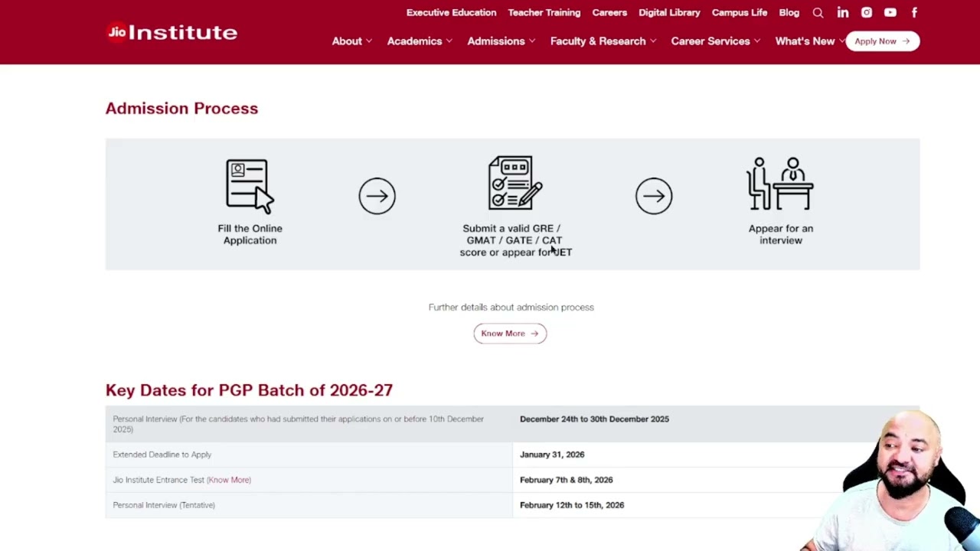This screenshot has width=980, height=551.
Task: Click the Key Dates for PGP Batch heading
Action: click(x=250, y=390)
